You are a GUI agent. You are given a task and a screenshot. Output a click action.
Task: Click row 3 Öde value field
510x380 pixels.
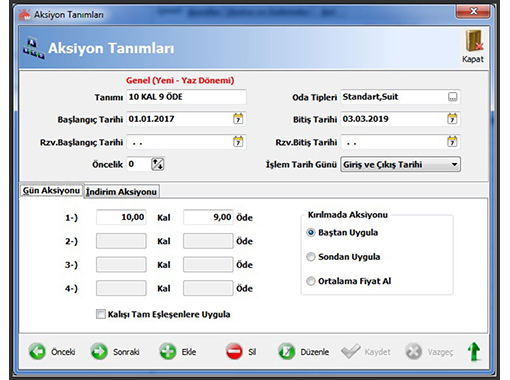pyautogui.click(x=208, y=265)
